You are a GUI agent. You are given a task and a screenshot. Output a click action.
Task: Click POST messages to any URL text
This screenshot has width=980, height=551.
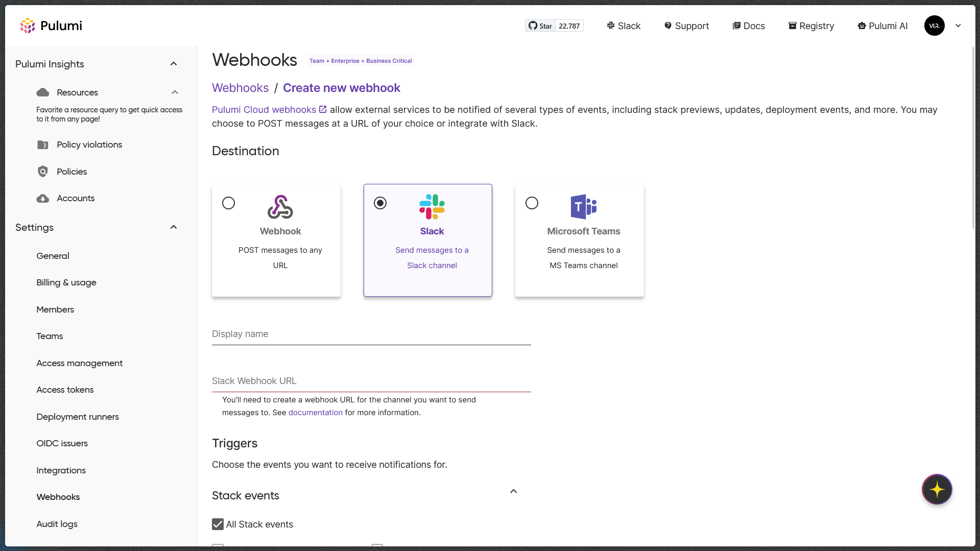click(x=280, y=258)
